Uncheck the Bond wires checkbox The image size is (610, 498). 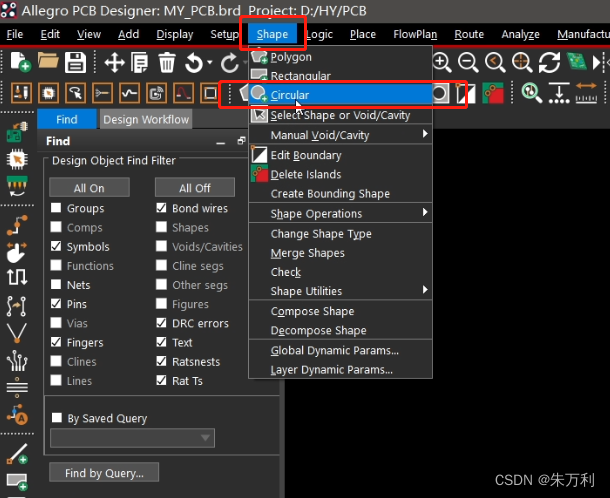tap(161, 208)
